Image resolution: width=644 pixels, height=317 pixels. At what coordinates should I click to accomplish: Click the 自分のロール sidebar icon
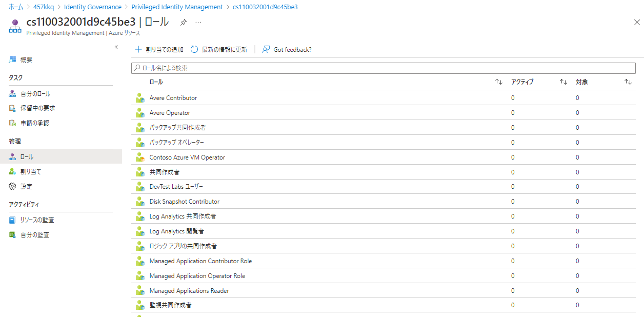click(13, 94)
